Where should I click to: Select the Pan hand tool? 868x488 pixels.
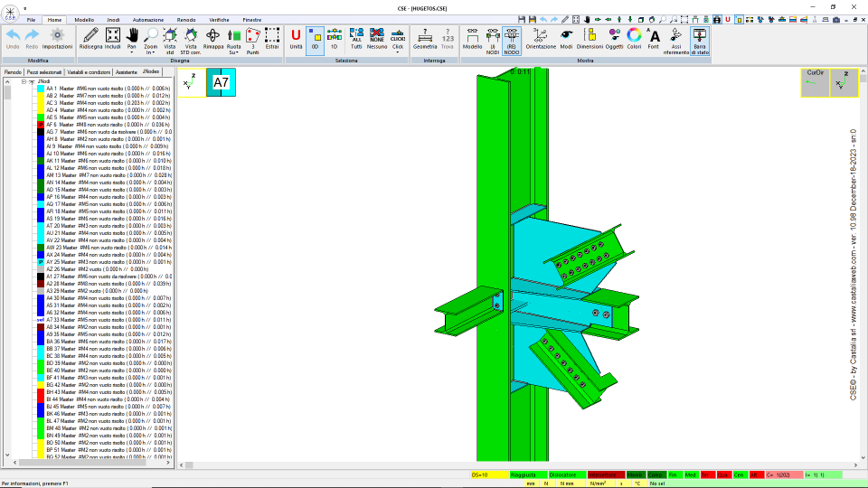point(132,36)
